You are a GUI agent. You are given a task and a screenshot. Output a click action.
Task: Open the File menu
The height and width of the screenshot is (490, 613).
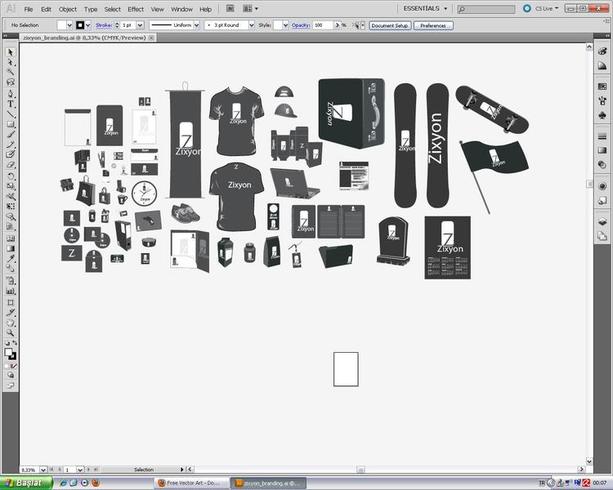pos(28,9)
